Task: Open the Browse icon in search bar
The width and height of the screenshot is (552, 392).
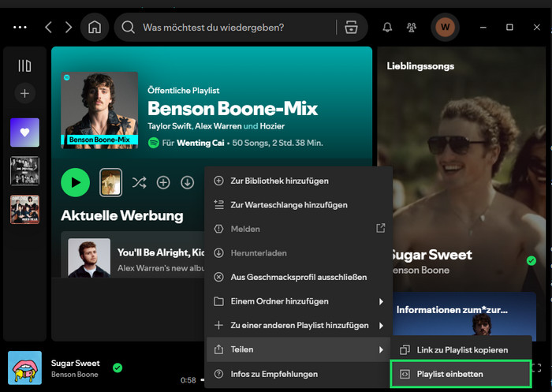Action: click(x=351, y=27)
